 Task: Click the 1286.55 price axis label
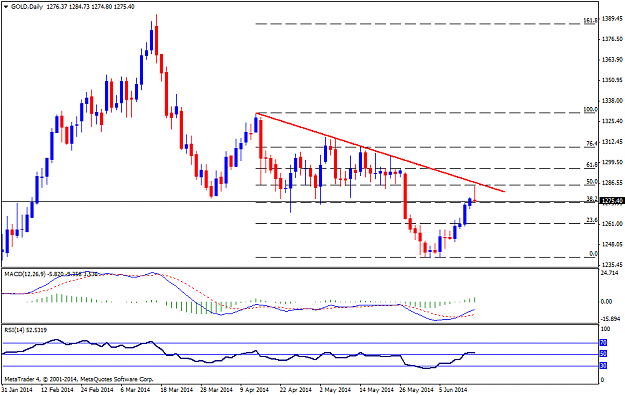click(612, 183)
